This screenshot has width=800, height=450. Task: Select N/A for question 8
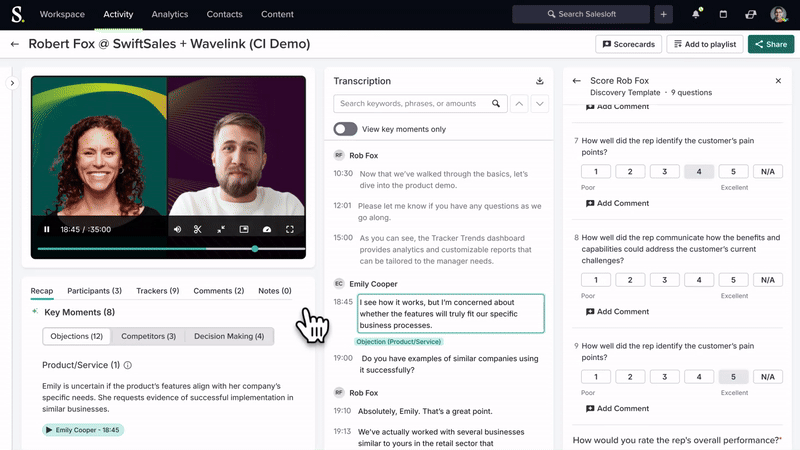click(768, 280)
